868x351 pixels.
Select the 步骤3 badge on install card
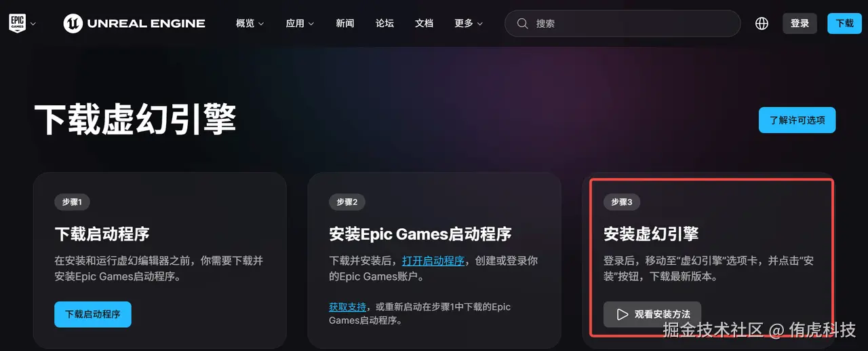click(621, 202)
